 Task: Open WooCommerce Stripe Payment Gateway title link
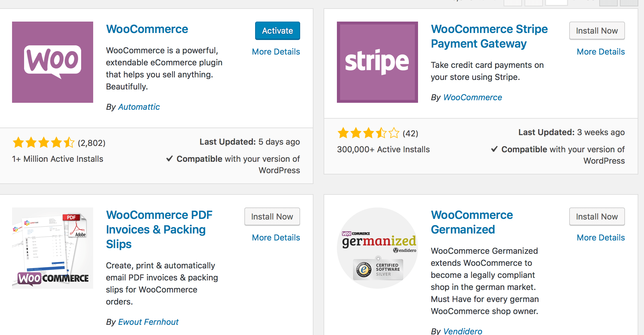[x=489, y=36]
